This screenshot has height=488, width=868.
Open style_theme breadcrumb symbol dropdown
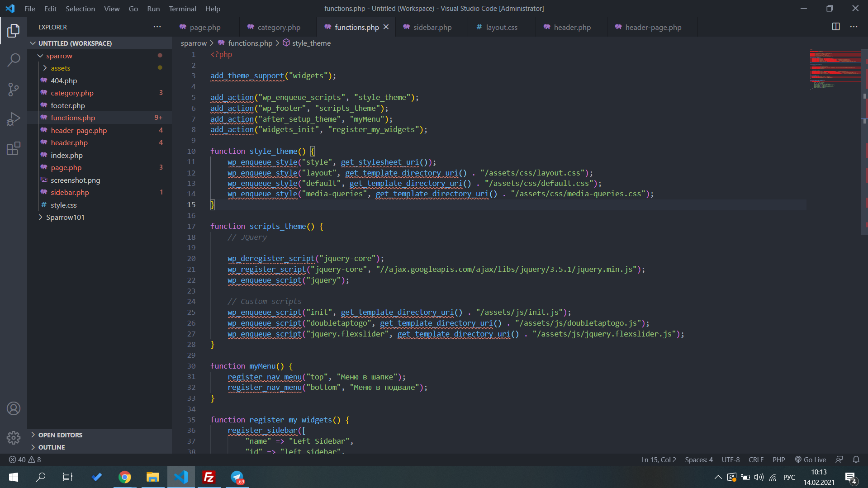point(307,43)
